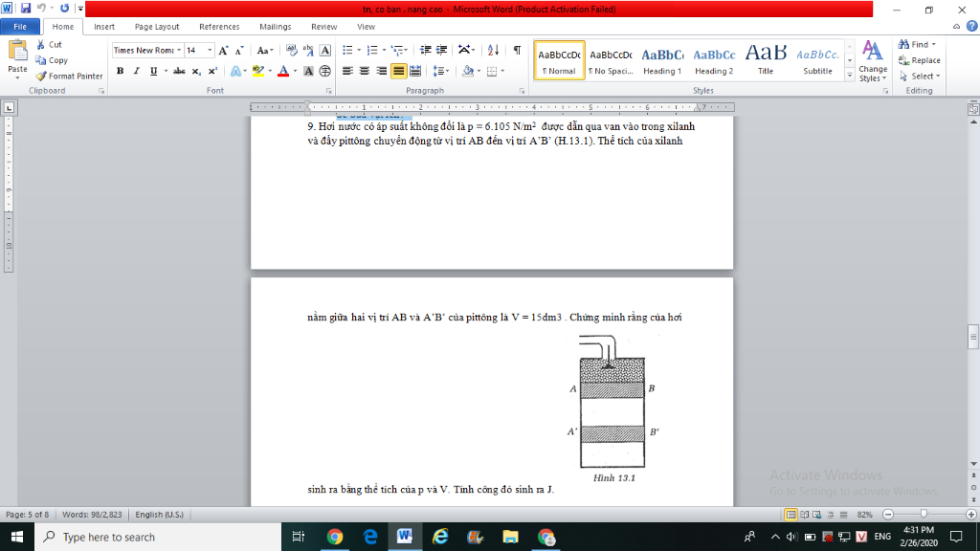This screenshot has height=551, width=980.
Task: Open the Change Styles menu
Action: coord(873,60)
